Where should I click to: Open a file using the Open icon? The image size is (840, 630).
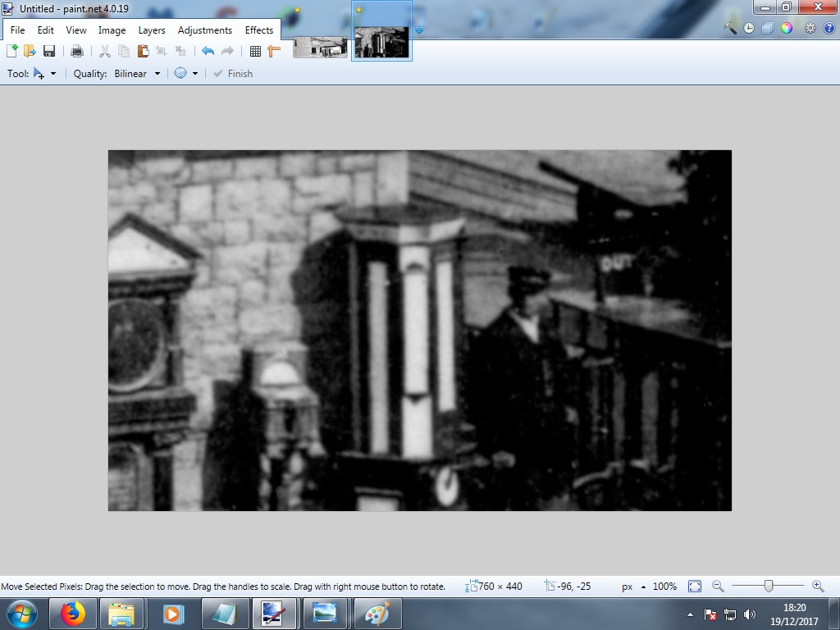[x=30, y=50]
